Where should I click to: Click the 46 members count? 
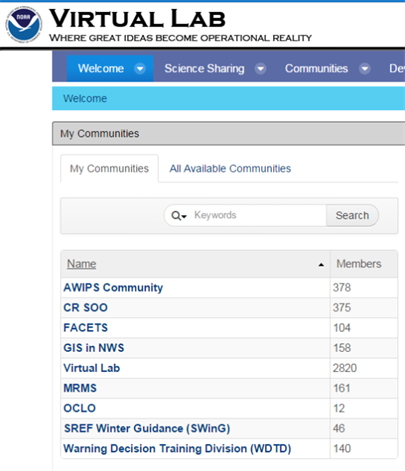pyautogui.click(x=339, y=428)
